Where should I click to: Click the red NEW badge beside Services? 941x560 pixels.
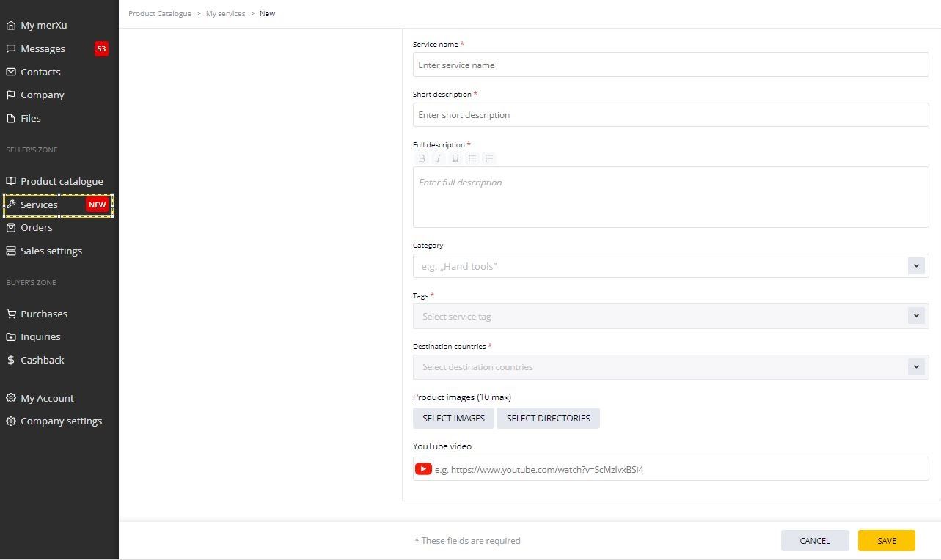(98, 205)
